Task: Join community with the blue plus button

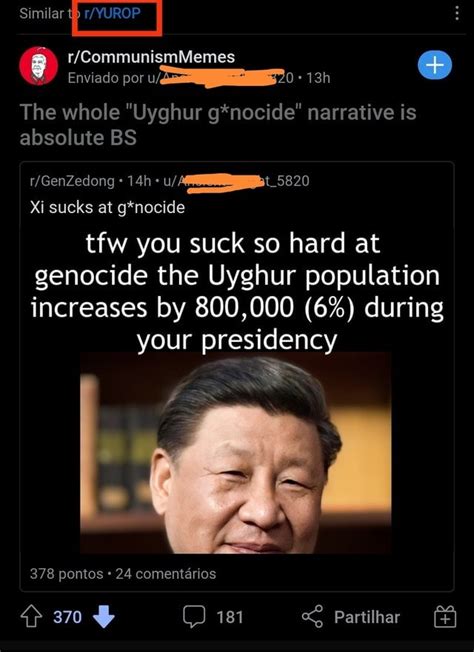Action: coord(434,65)
